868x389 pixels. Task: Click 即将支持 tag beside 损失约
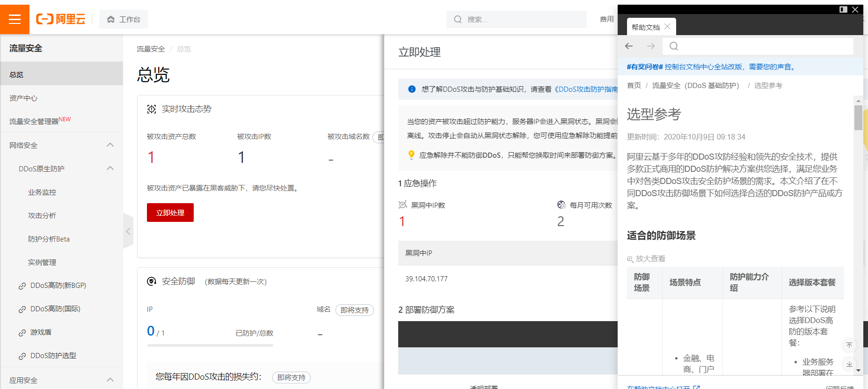292,377
